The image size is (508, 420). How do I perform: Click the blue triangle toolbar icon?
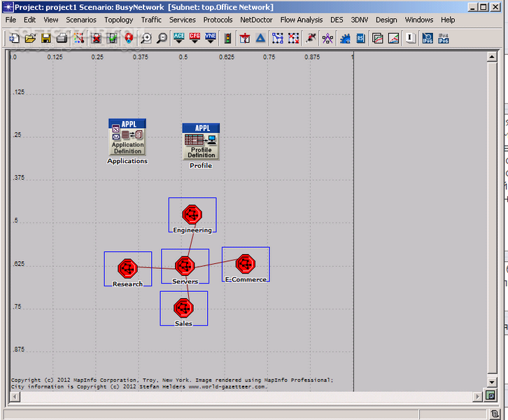[260, 38]
